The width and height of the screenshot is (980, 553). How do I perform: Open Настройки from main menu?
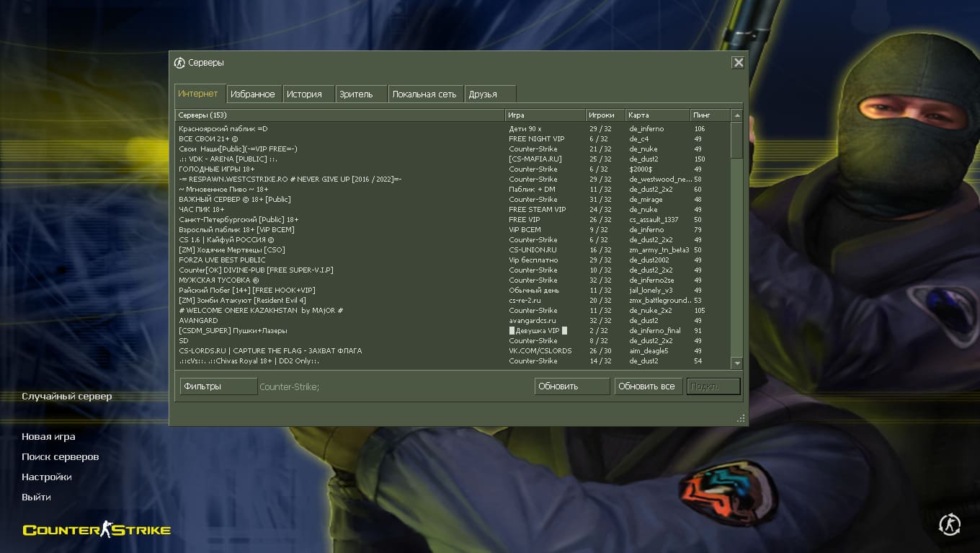tap(47, 477)
